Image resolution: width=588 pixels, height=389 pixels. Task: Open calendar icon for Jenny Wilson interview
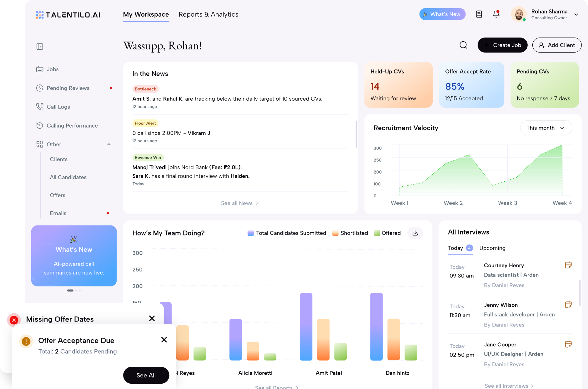(568, 305)
